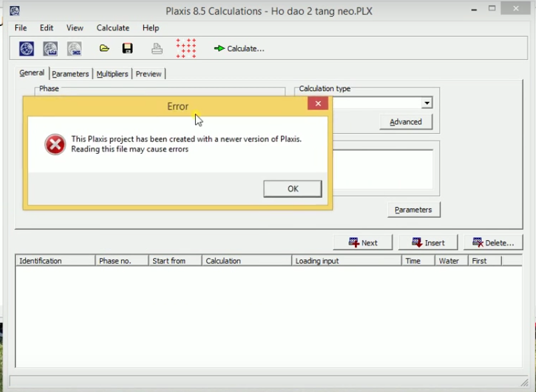Click the Phase no. column header

pos(122,261)
